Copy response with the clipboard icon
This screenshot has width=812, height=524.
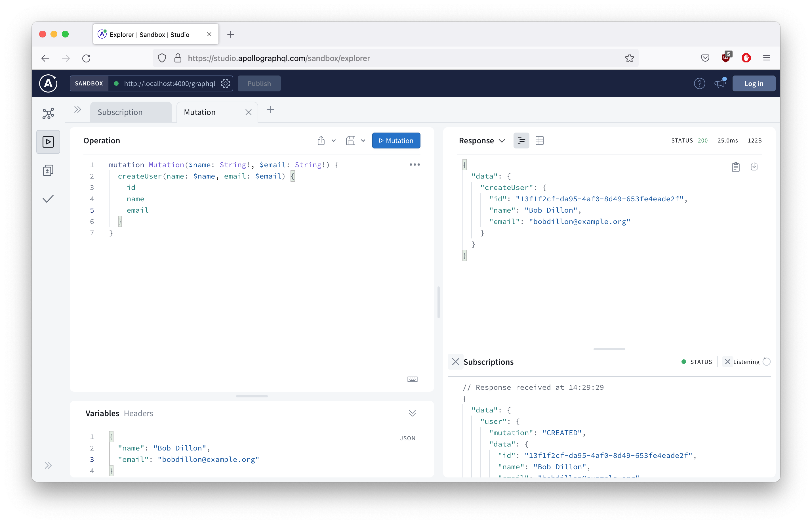coord(735,167)
